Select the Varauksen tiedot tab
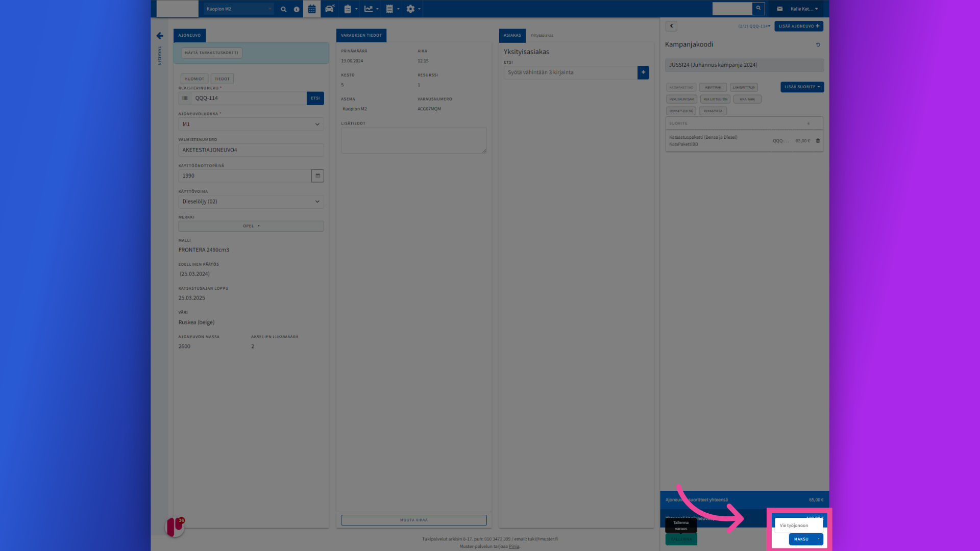Viewport: 980px width, 551px height. pyautogui.click(x=361, y=35)
